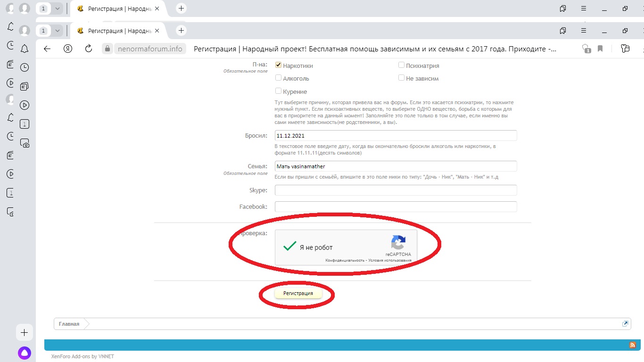This screenshot has width=644, height=362.
Task: Click the XenForo Add-ons by VNNET link
Action: [x=83, y=356]
